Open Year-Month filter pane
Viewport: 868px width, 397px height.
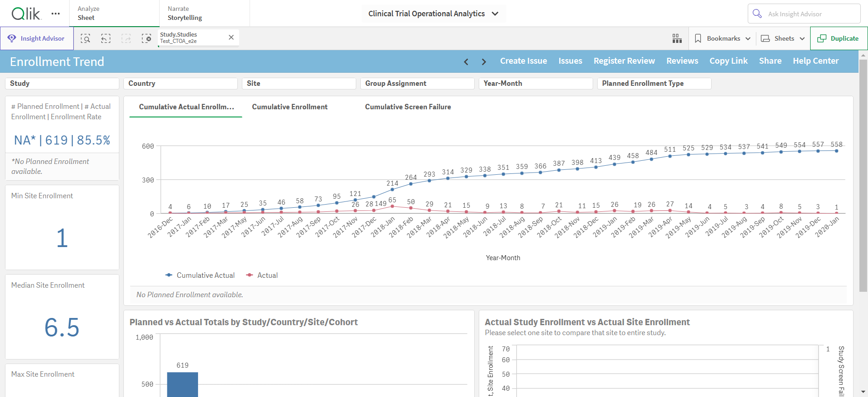tap(536, 84)
